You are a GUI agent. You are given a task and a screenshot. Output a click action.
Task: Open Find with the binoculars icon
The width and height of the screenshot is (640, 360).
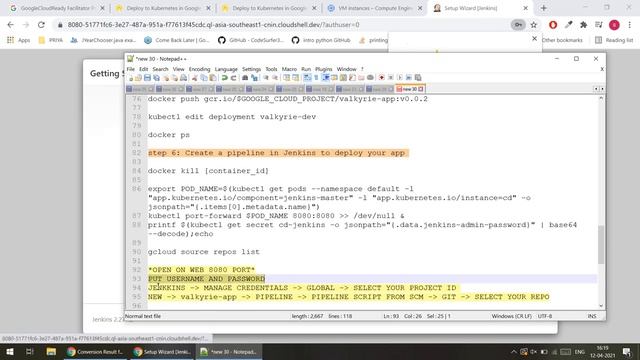(x=245, y=78)
